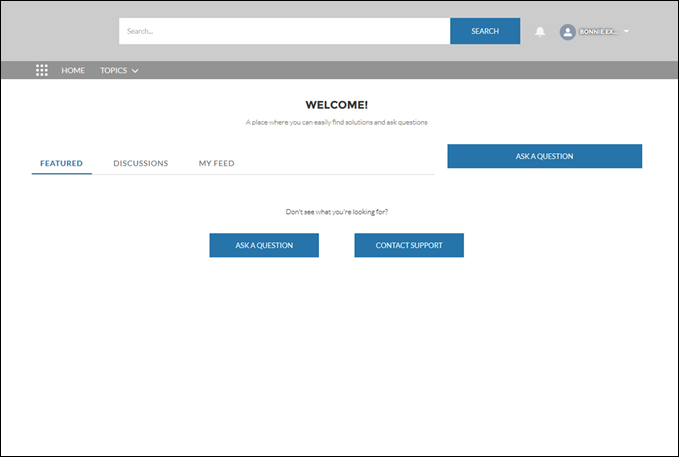Viewport: 679px width, 457px height.
Task: Click the 'Don't see what you're looking for?' text
Action: [336, 212]
